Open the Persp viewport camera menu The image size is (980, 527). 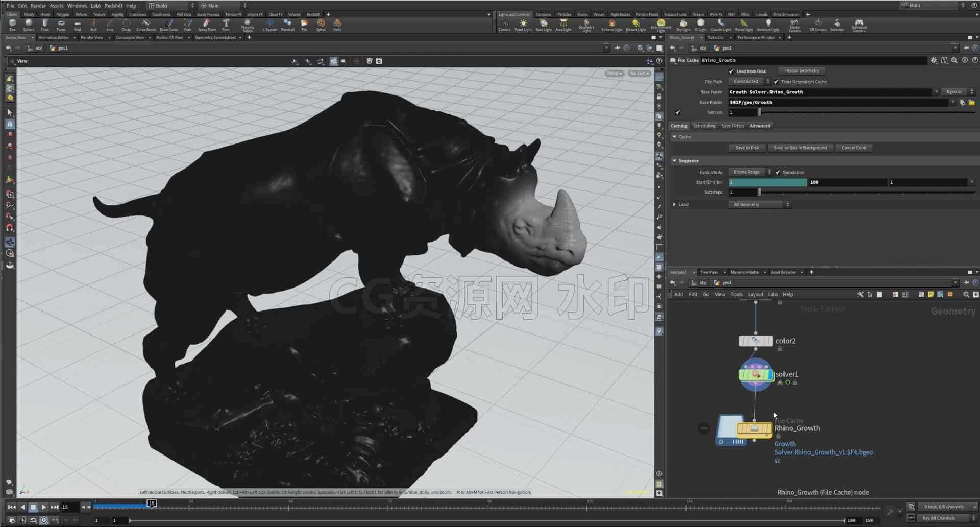614,74
